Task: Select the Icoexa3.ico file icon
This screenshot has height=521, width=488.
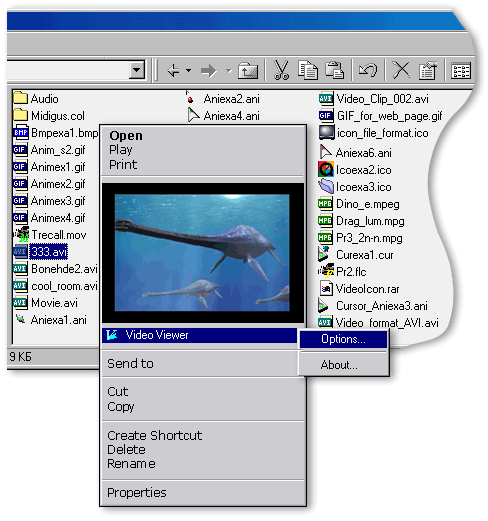Action: point(326,186)
